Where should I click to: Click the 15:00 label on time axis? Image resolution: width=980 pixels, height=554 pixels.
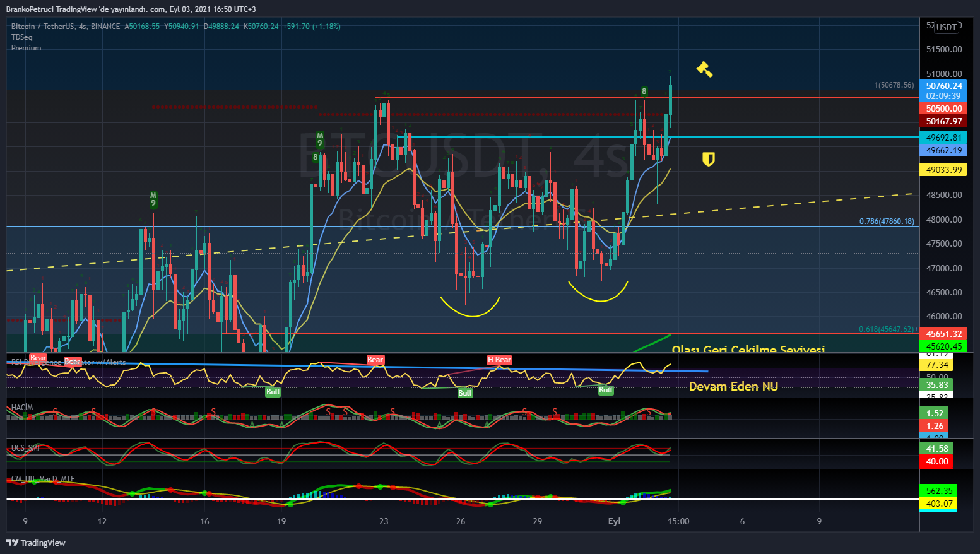(x=679, y=521)
